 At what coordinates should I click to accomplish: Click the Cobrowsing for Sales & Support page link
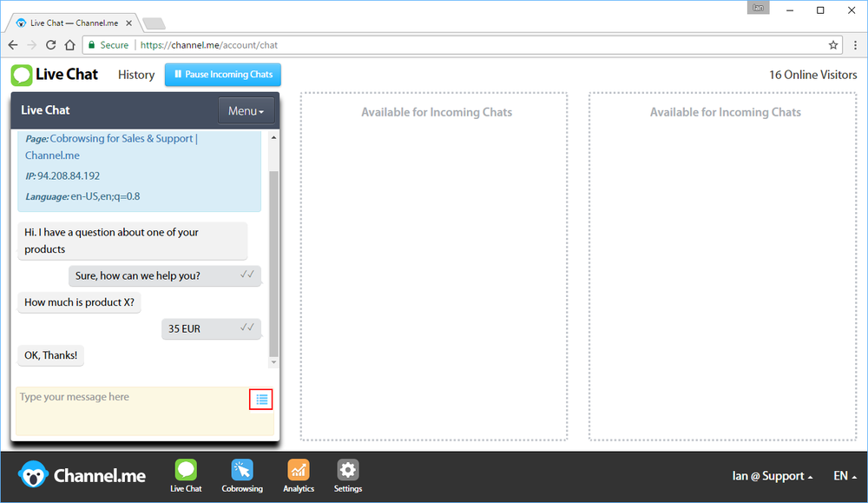click(123, 139)
